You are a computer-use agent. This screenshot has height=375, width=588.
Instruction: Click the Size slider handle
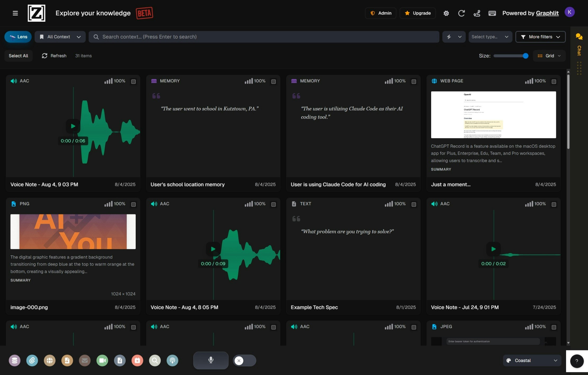pyautogui.click(x=525, y=56)
